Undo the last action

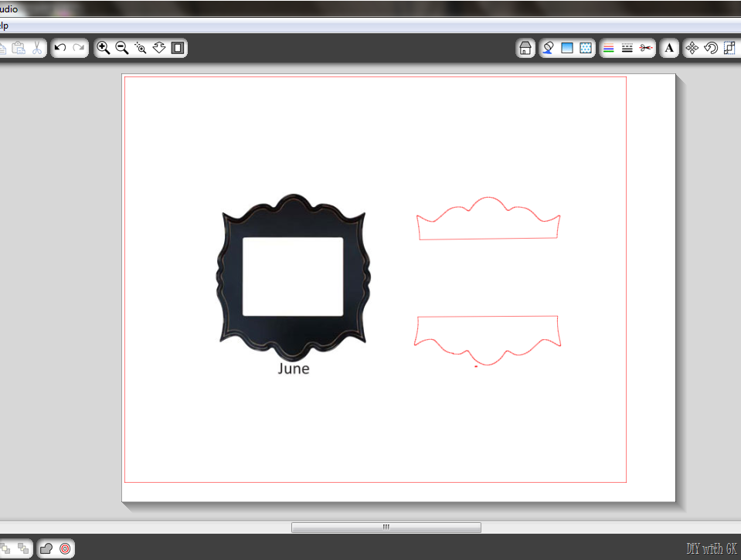[x=60, y=48]
